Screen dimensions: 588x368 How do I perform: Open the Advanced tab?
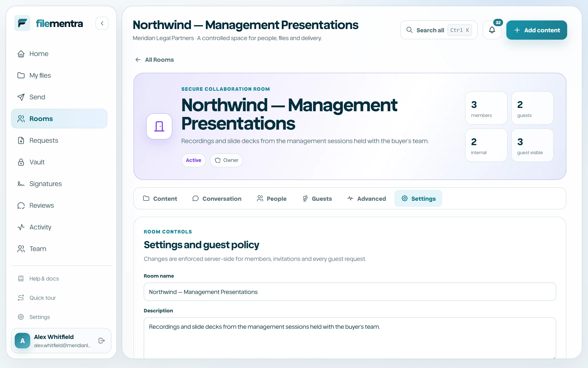[x=367, y=198]
